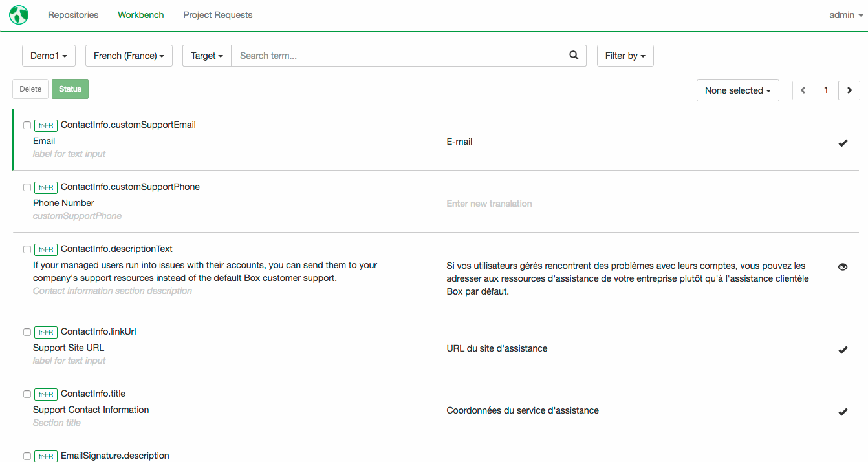Viewport: 868px width, 462px height.
Task: Click checkmark status for ContactInfo.title row
Action: point(843,412)
